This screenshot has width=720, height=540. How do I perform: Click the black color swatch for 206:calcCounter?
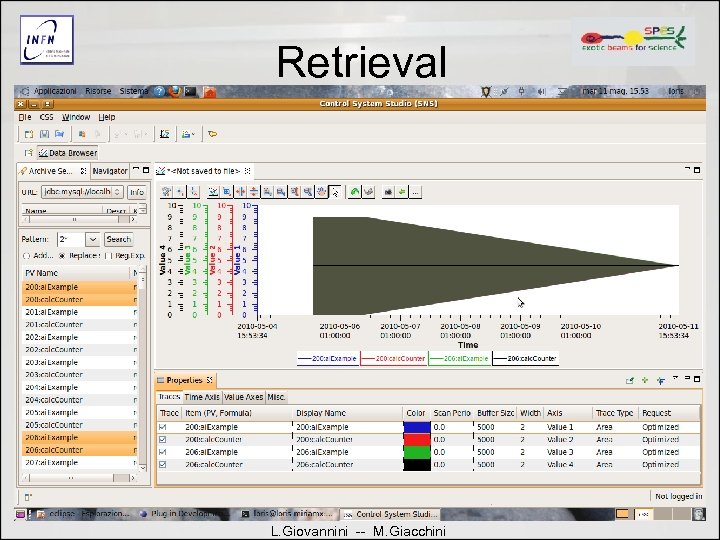click(x=416, y=464)
